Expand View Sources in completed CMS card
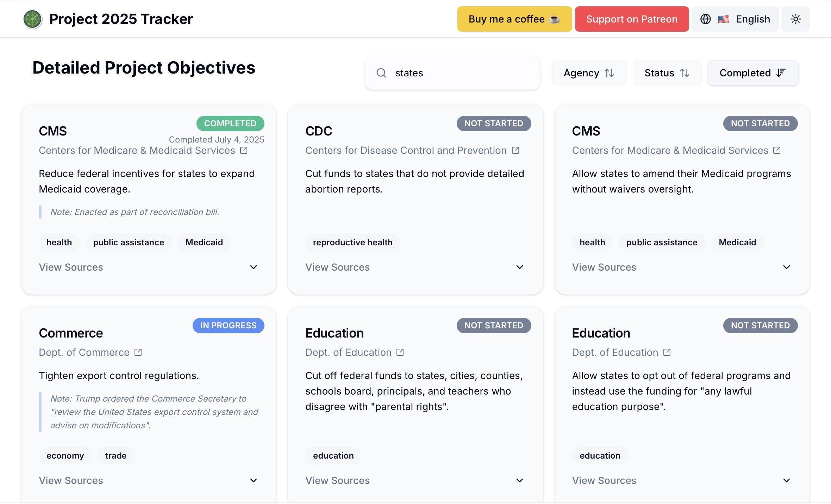Image resolution: width=831 pixels, height=504 pixels. (x=148, y=267)
